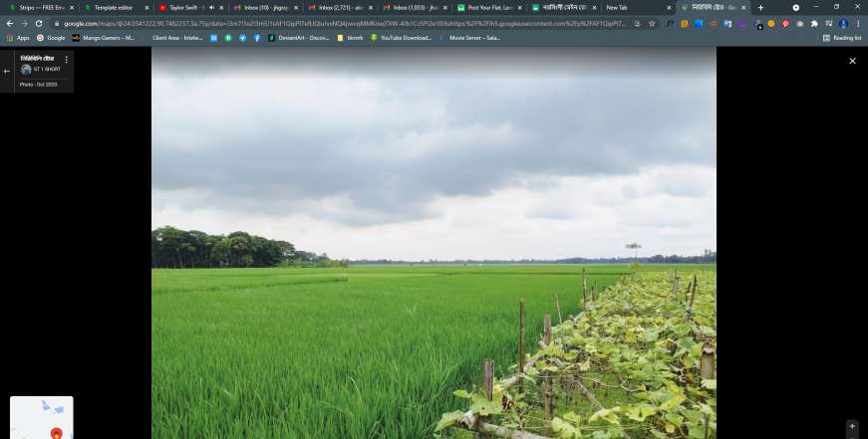The image size is (868, 439).
Task: Open the Movie Server bookmark
Action: [x=470, y=38]
